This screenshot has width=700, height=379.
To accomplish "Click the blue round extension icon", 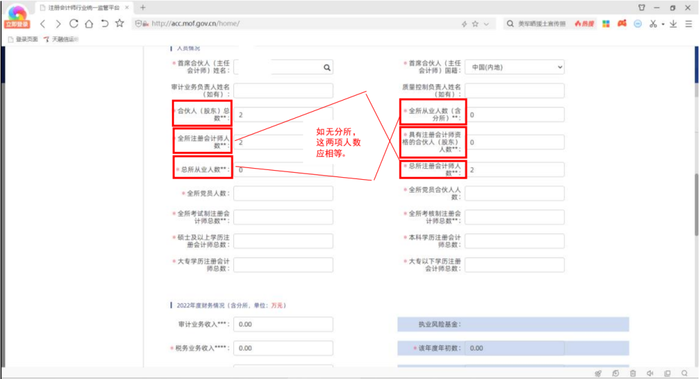I will pos(638,24).
